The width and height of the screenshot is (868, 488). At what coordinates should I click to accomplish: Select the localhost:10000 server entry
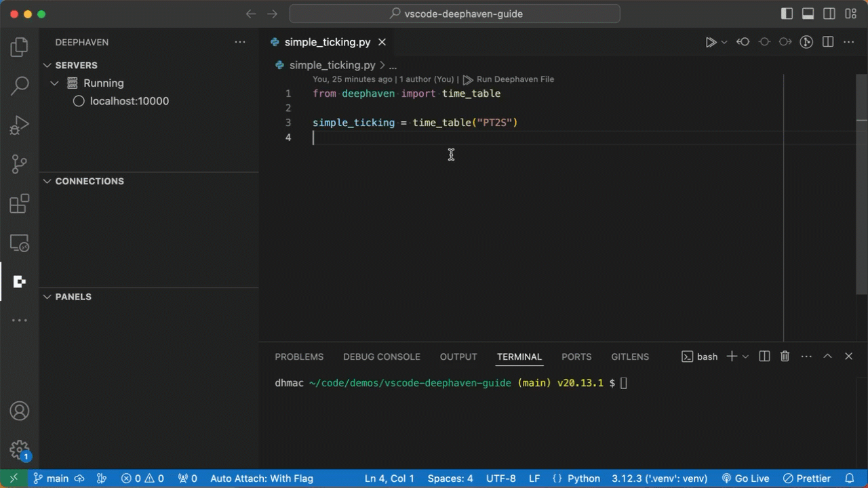coord(129,101)
